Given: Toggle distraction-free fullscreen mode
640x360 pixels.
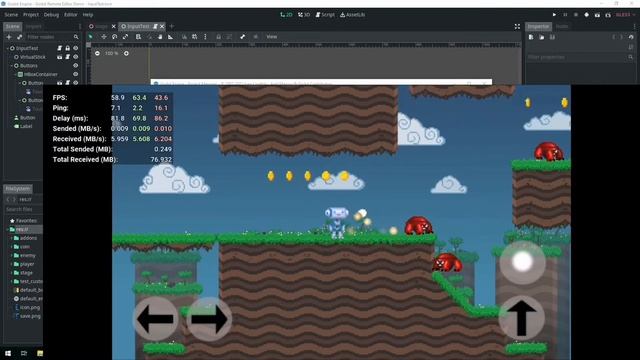Looking at the screenshot, I should 517,27.
